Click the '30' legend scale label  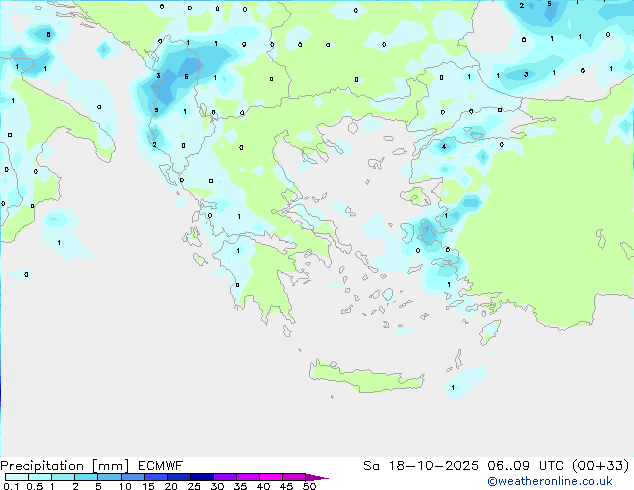pyautogui.click(x=217, y=486)
